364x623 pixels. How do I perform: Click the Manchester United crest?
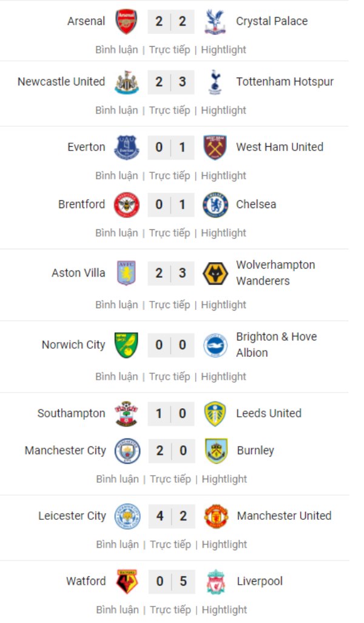[x=215, y=516]
